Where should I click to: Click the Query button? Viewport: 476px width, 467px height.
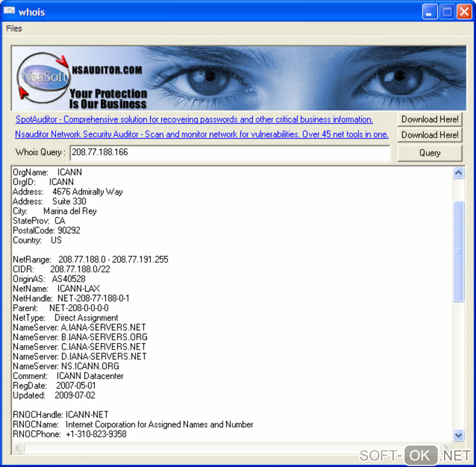(429, 153)
